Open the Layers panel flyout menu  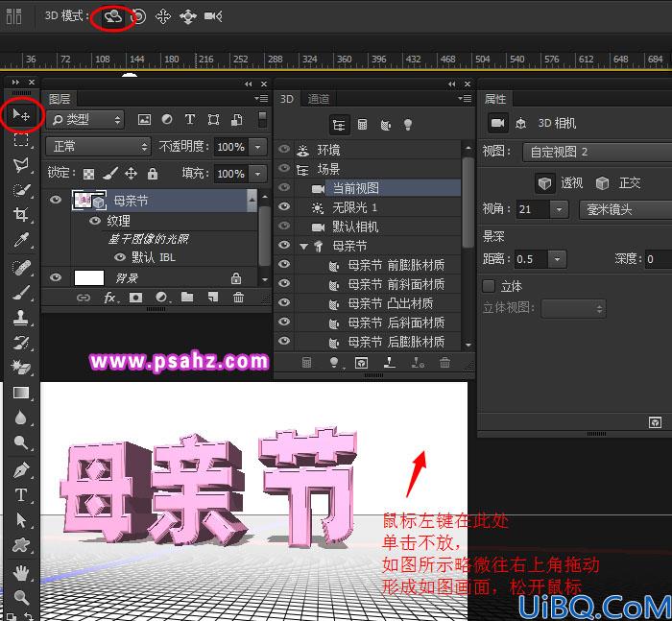point(261,99)
